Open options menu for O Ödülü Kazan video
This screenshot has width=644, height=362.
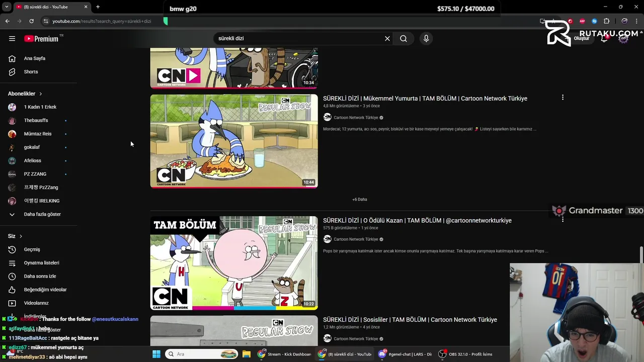(x=562, y=220)
